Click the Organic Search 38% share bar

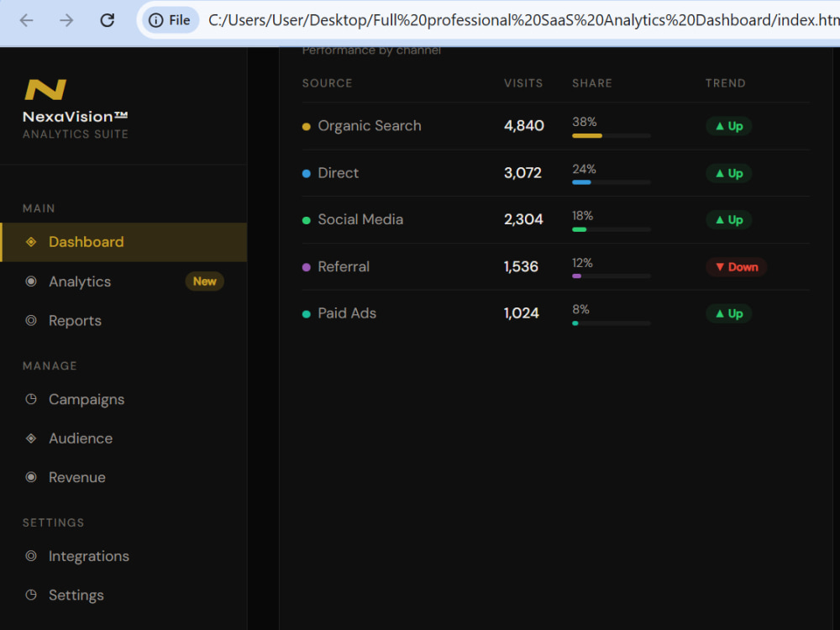point(612,136)
